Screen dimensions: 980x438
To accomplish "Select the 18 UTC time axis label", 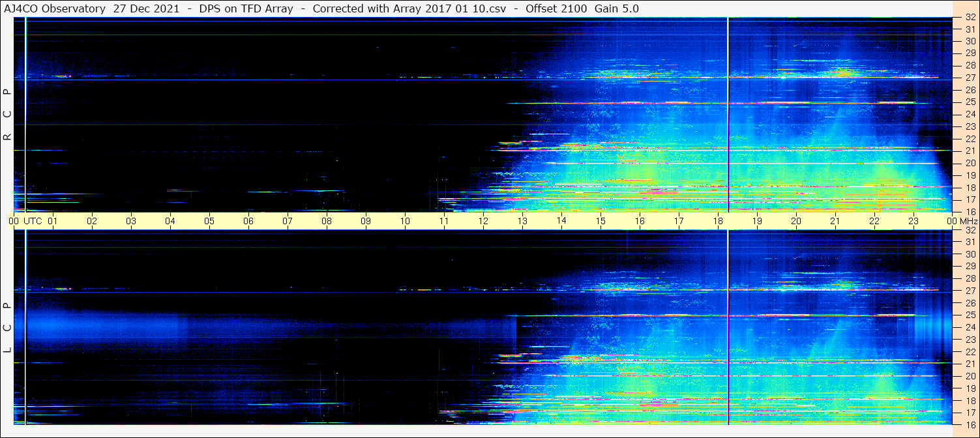I will click(x=718, y=221).
